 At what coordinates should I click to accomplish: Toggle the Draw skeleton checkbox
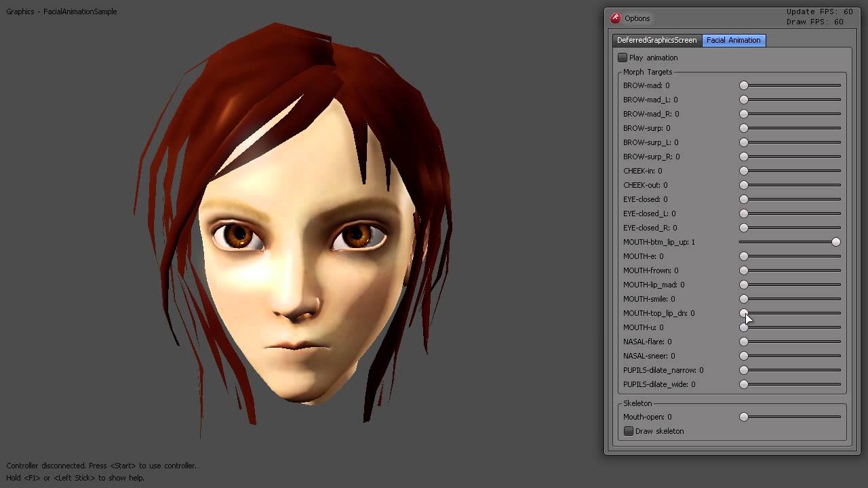pos(629,431)
